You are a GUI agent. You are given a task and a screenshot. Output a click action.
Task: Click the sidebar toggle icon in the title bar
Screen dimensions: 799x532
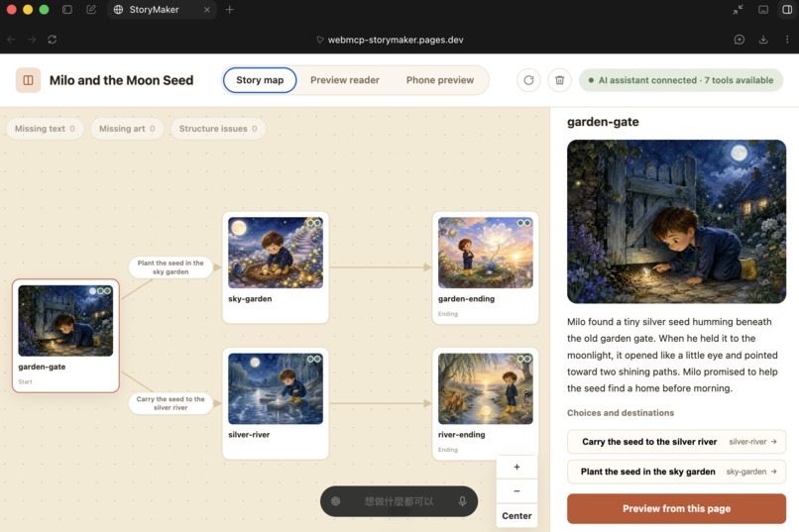click(67, 10)
